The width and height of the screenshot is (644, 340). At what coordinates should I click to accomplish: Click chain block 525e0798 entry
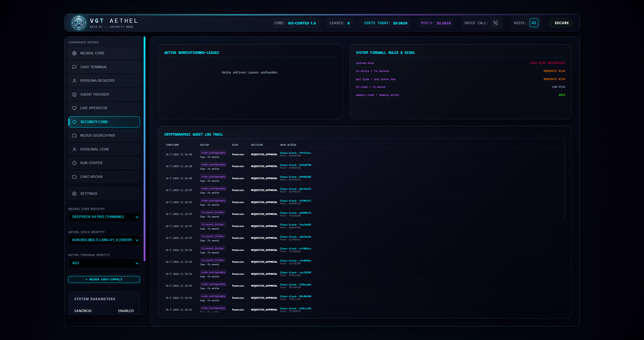coord(296,165)
